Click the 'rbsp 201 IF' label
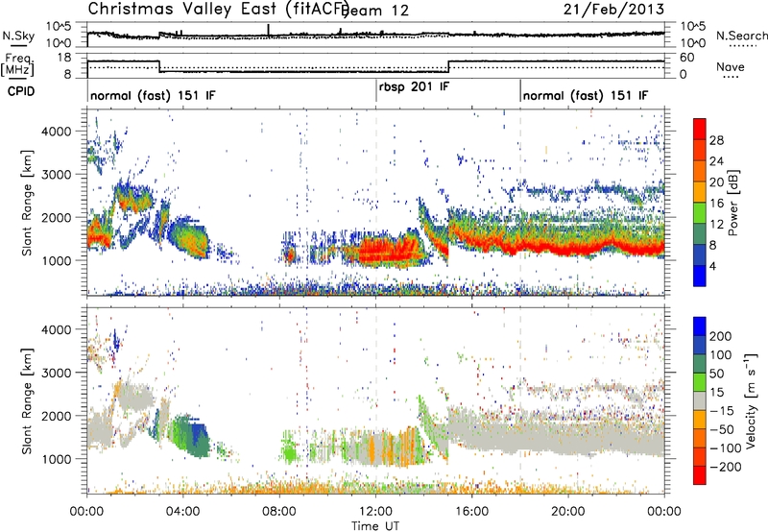The height and width of the screenshot is (532, 768). [x=415, y=86]
